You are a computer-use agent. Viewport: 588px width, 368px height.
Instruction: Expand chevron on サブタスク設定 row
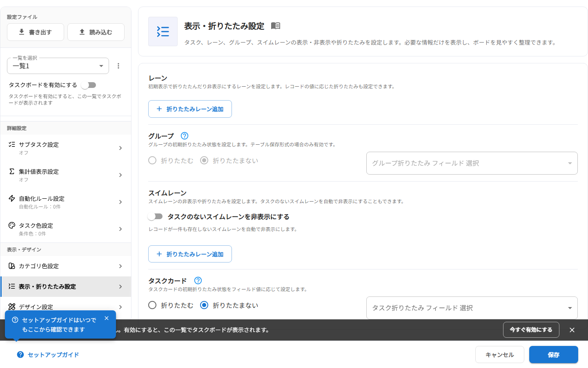[x=120, y=148]
